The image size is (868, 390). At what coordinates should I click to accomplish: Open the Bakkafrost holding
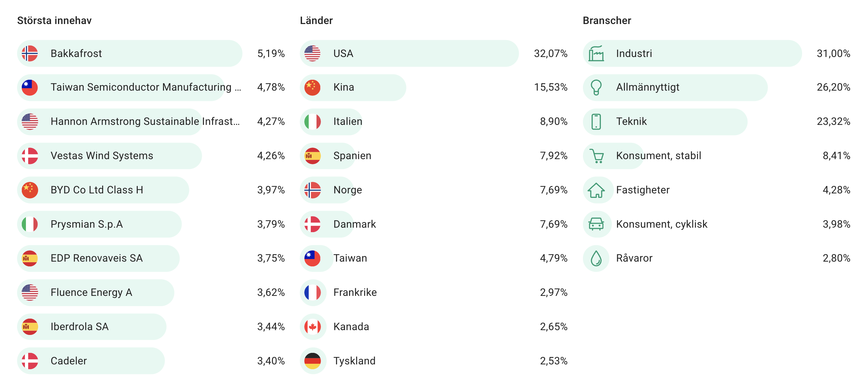[76, 53]
